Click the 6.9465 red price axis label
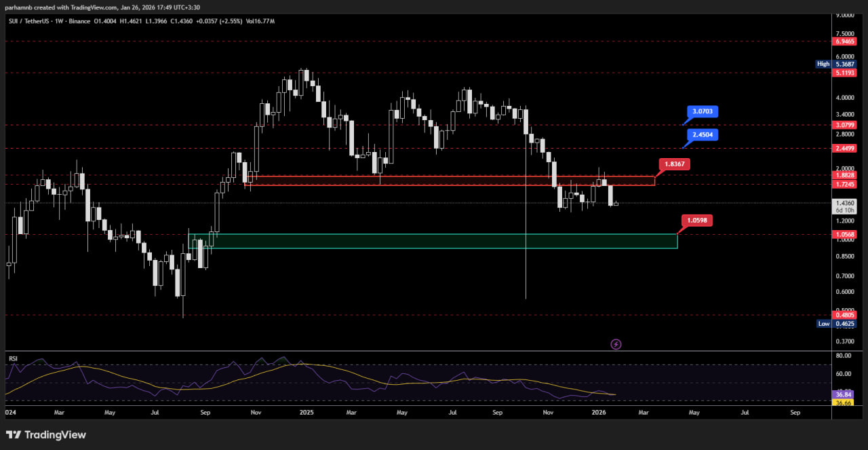The image size is (868, 450). (x=845, y=41)
